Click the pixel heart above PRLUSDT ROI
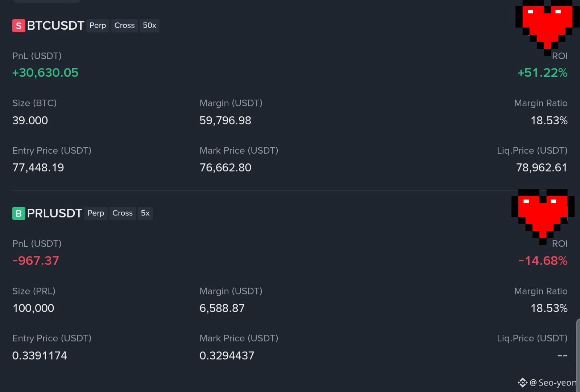 (x=543, y=217)
